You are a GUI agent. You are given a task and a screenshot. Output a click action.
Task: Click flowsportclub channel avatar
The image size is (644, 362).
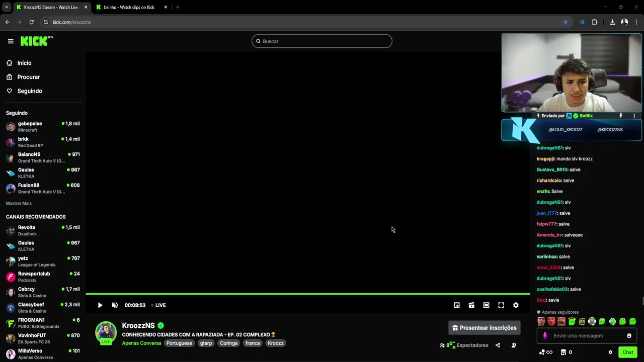tap(11, 277)
